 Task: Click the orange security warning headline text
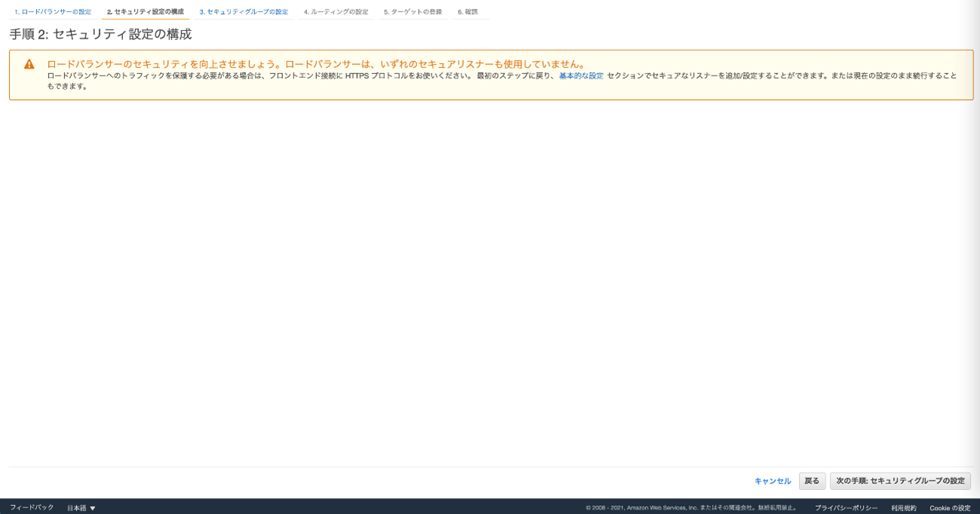coord(315,64)
